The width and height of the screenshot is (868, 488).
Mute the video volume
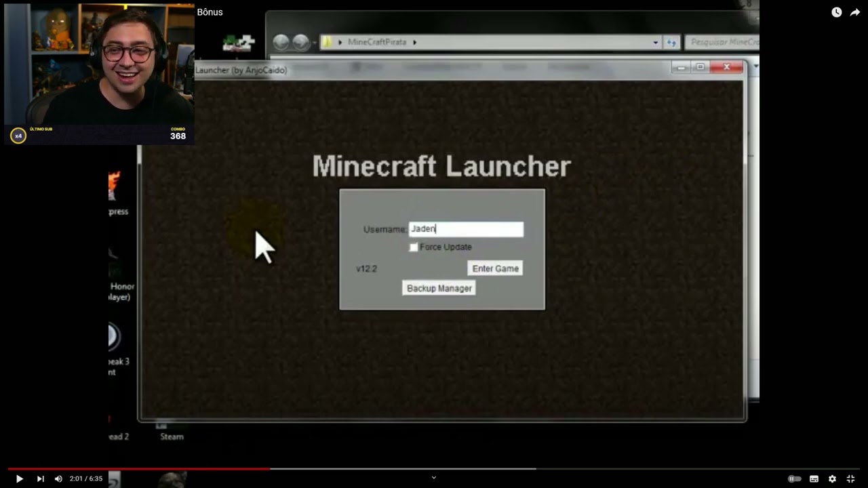coord(58,479)
